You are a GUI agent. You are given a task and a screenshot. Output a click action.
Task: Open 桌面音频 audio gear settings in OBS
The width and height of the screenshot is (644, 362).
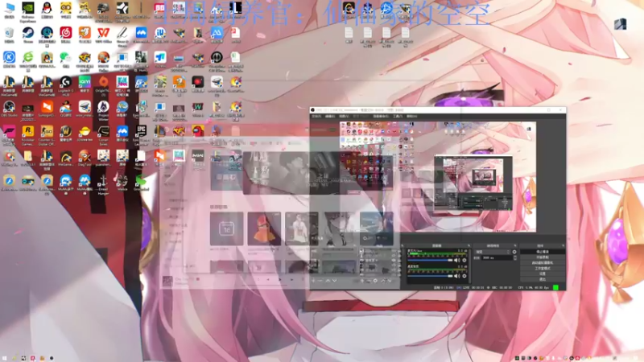[464, 276]
